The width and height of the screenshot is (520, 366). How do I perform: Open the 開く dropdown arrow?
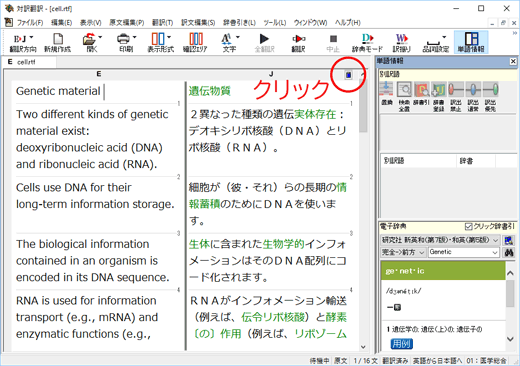(100, 37)
